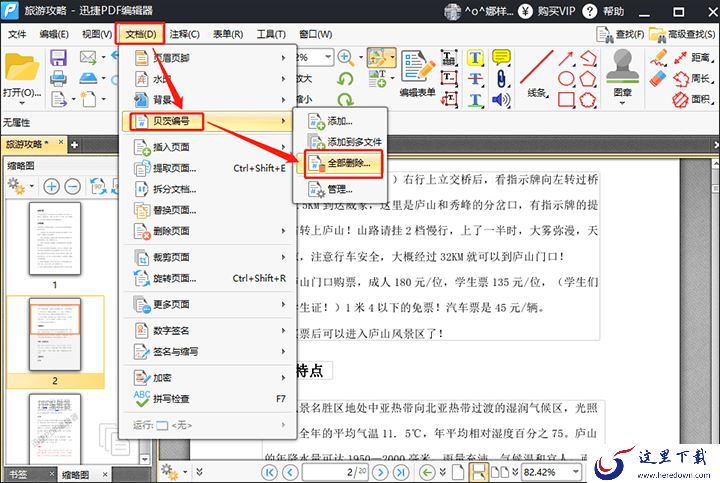Select the yellow sticky note comment tool
Screen dimensions: 720x483
pyautogui.click(x=501, y=58)
